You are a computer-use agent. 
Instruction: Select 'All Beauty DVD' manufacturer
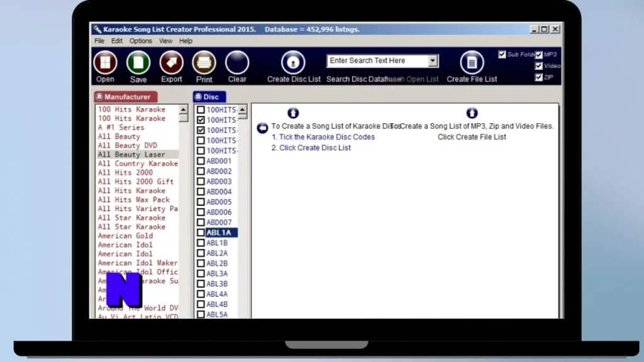(127, 145)
